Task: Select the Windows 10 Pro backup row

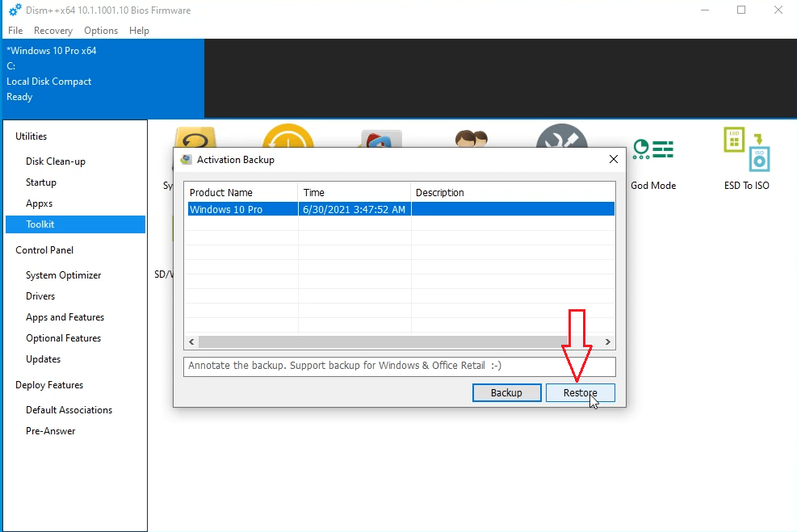Action: [x=401, y=209]
